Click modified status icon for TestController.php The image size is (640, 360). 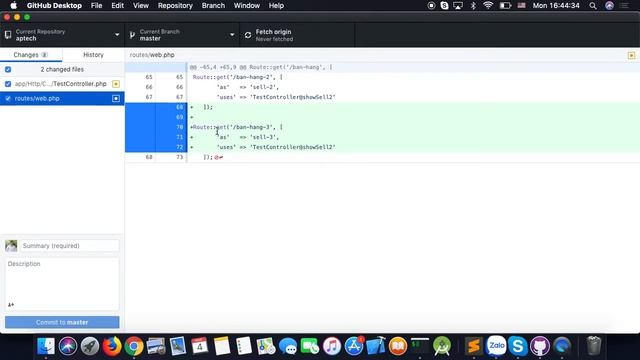[x=116, y=84]
